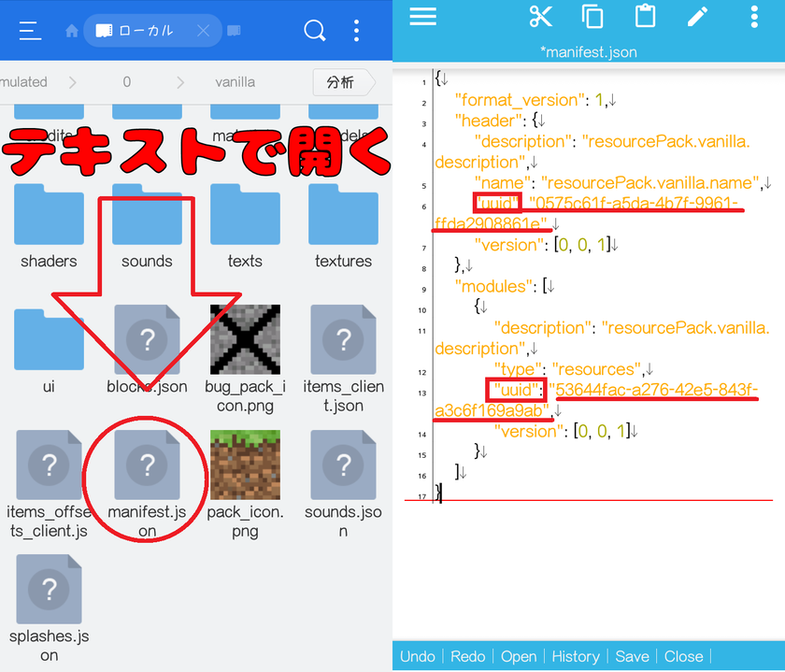The image size is (785, 672).
Task: Click Undo in the editor bar
Action: (418, 656)
